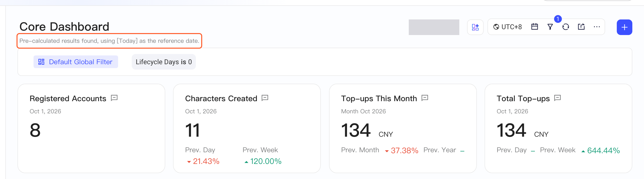
Task: Click the share/export icon
Action: pyautogui.click(x=581, y=27)
